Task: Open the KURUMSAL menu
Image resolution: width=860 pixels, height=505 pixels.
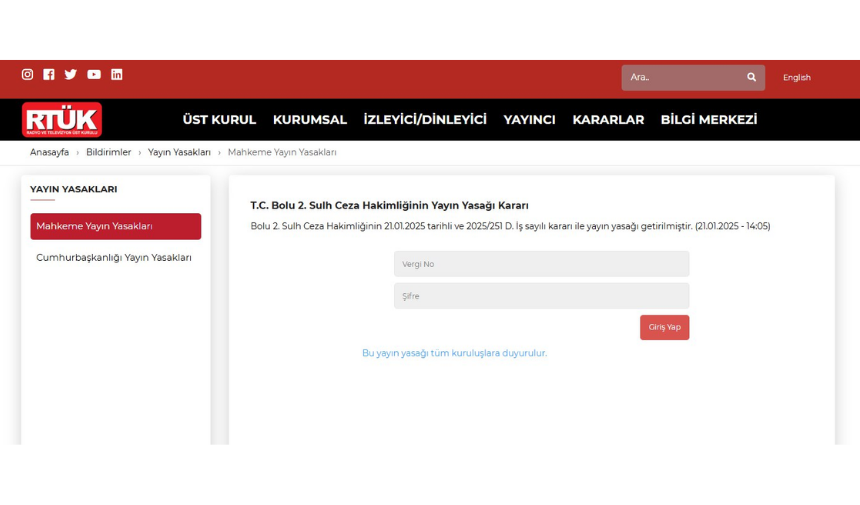Action: click(x=310, y=120)
